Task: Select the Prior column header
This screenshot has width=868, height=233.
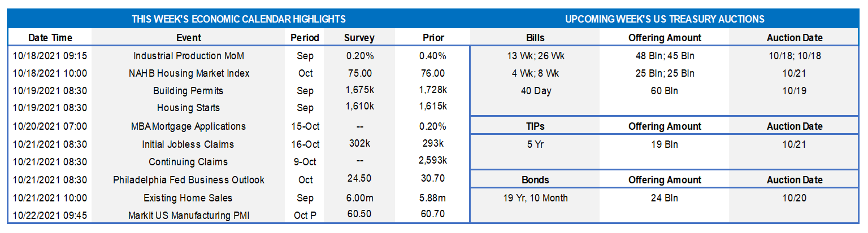Action: pyautogui.click(x=433, y=38)
